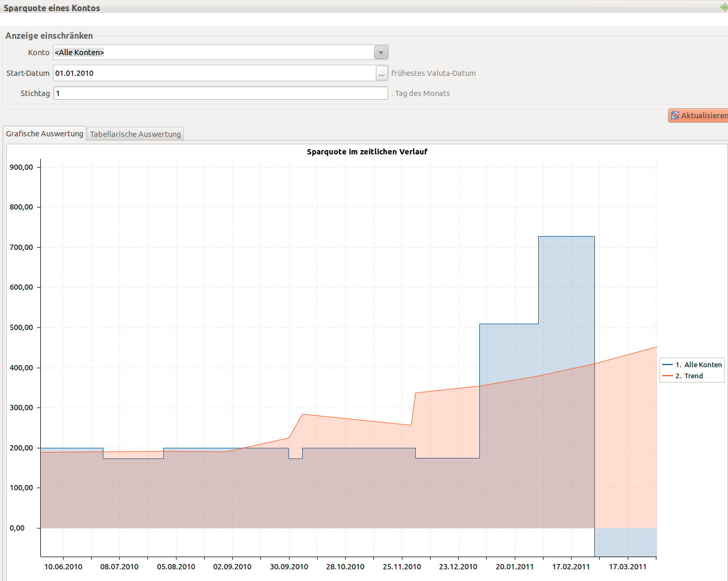Click the y-axis value 300,00

[x=21, y=407]
